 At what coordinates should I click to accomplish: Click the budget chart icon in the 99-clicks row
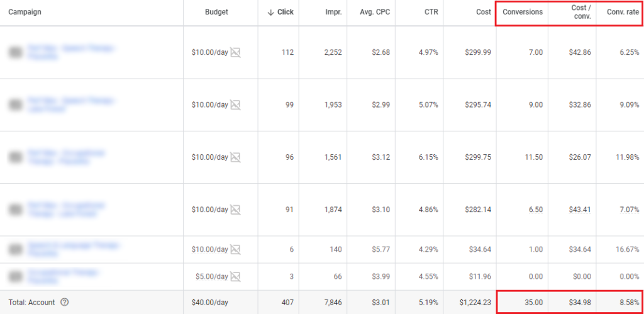[x=236, y=104]
